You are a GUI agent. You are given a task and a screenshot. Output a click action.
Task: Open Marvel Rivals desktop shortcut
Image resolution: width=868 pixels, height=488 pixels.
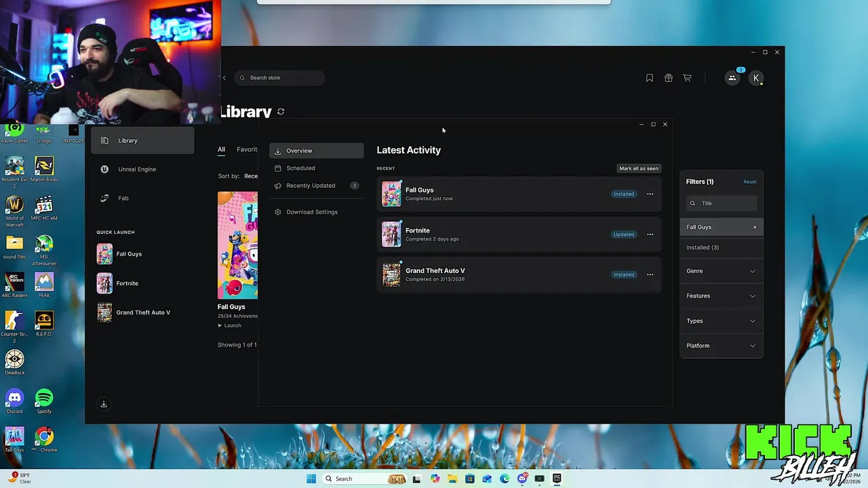coord(44,169)
